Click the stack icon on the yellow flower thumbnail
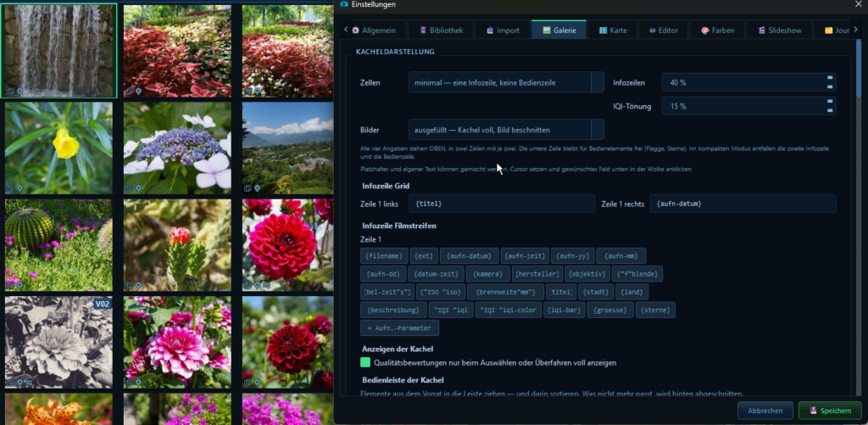 click(x=10, y=188)
